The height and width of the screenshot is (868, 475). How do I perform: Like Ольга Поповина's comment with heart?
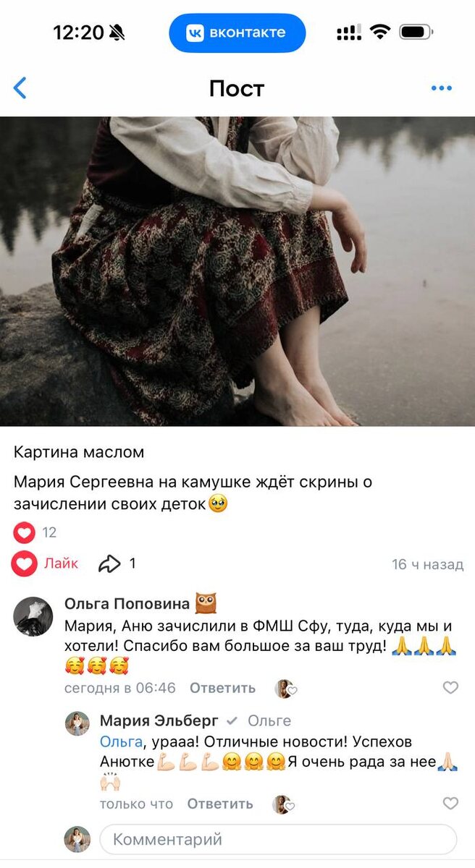coord(450,688)
